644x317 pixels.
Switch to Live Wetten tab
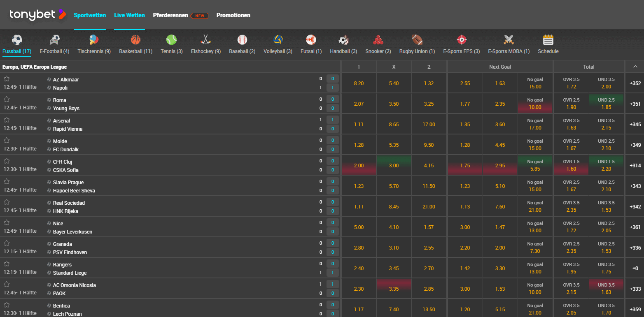pyautogui.click(x=129, y=15)
